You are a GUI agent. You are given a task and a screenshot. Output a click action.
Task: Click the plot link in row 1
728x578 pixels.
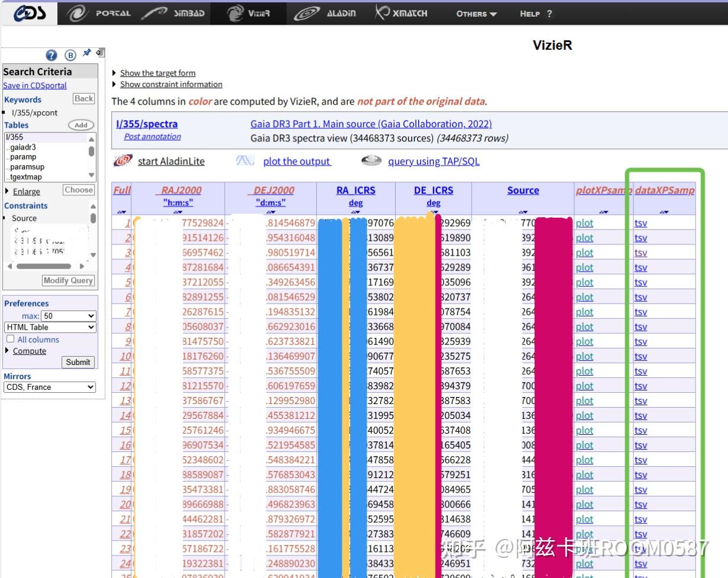coord(584,223)
